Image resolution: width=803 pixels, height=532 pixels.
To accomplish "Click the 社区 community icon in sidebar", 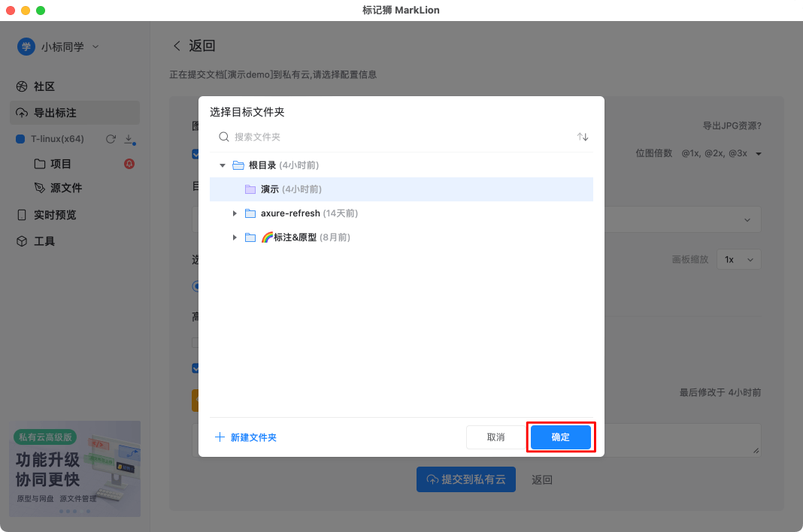I will [x=22, y=86].
